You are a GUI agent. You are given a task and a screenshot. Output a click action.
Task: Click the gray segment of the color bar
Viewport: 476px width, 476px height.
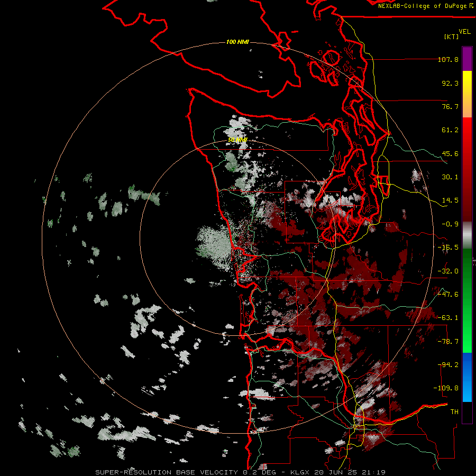pos(467,235)
